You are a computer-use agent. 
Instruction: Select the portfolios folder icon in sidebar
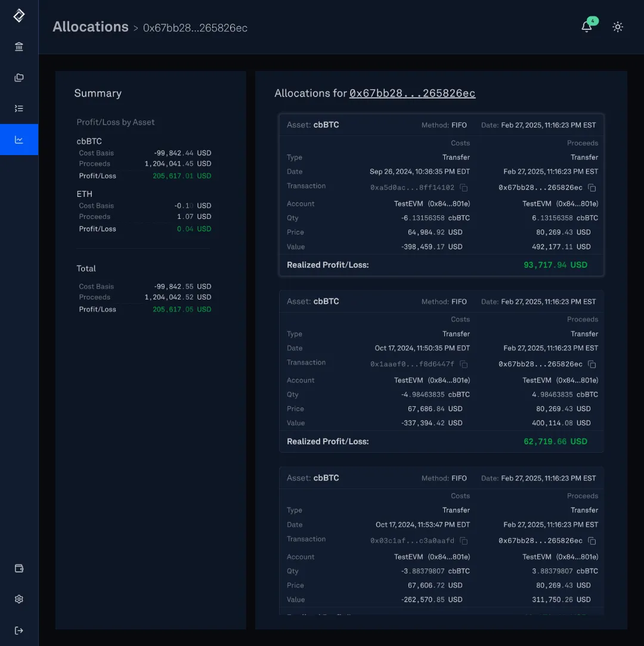click(x=18, y=78)
